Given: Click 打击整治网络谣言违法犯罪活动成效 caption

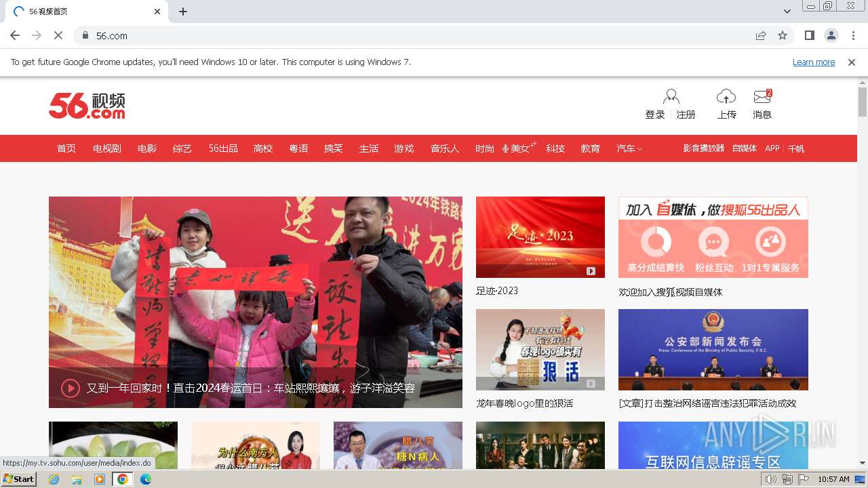Looking at the screenshot, I should pos(707,403).
